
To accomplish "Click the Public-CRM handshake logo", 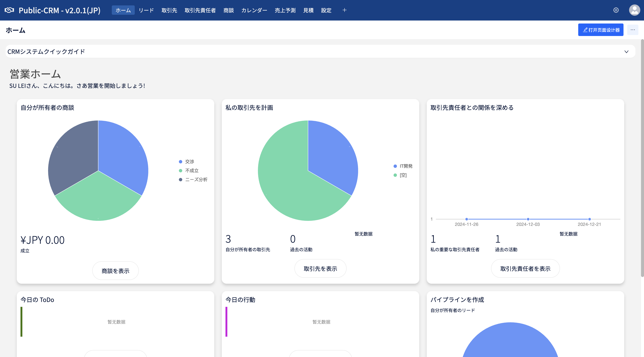I will 10,10.
